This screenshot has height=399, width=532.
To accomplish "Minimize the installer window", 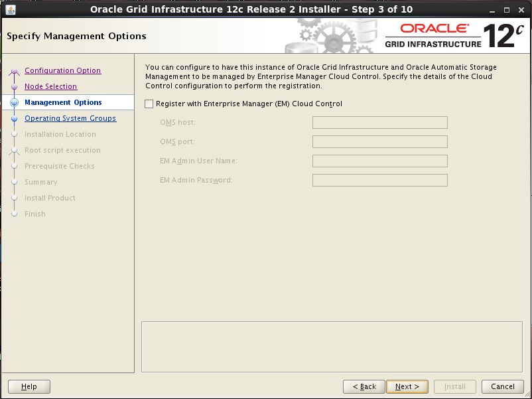I will coord(492,10).
